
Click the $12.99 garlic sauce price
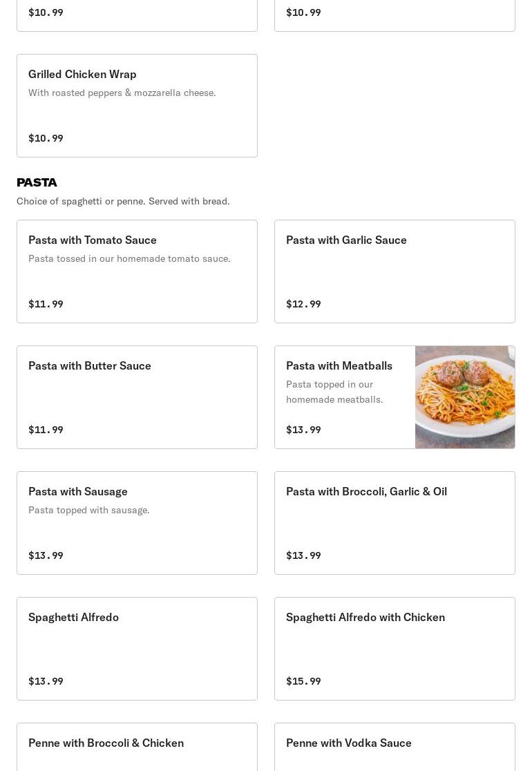pos(303,304)
